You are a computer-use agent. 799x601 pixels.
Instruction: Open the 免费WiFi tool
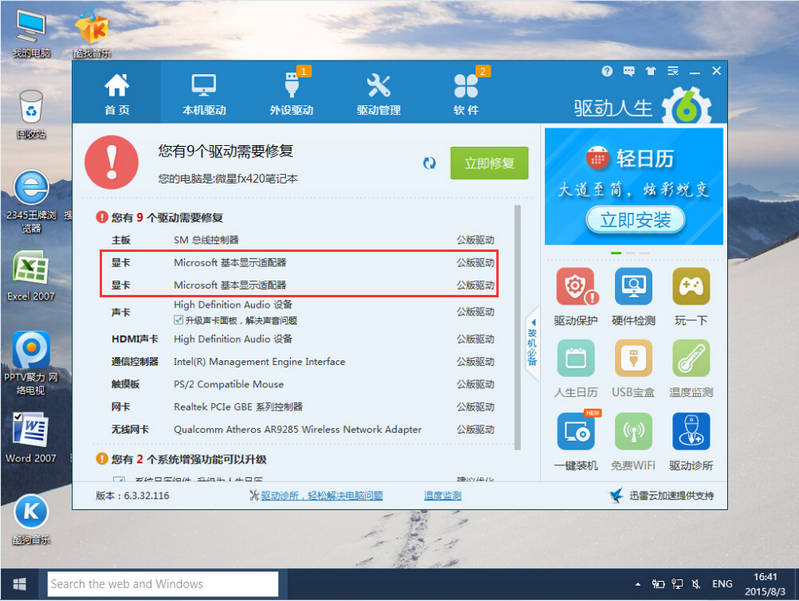(633, 441)
